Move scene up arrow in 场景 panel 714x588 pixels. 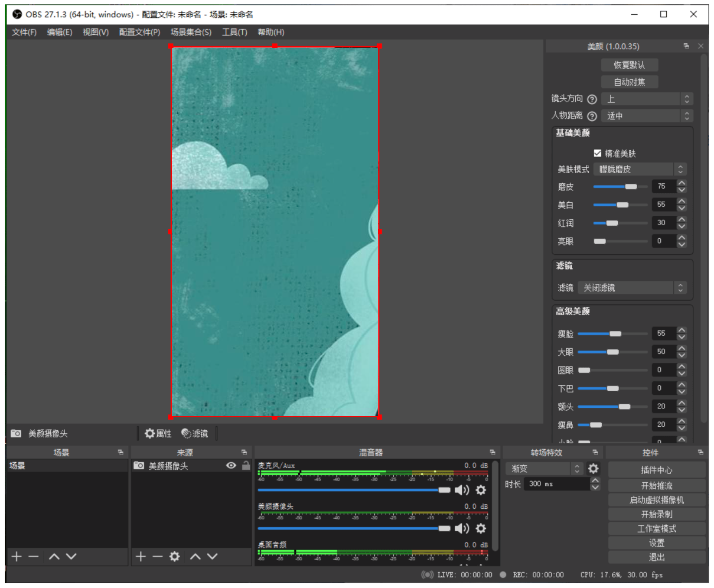pyautogui.click(x=54, y=557)
